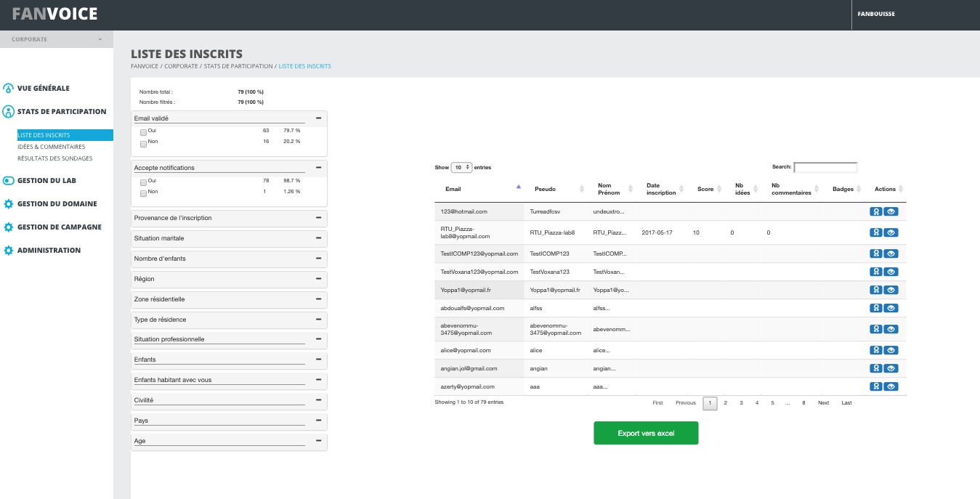
Task: Go to Next page of entries
Action: point(823,403)
